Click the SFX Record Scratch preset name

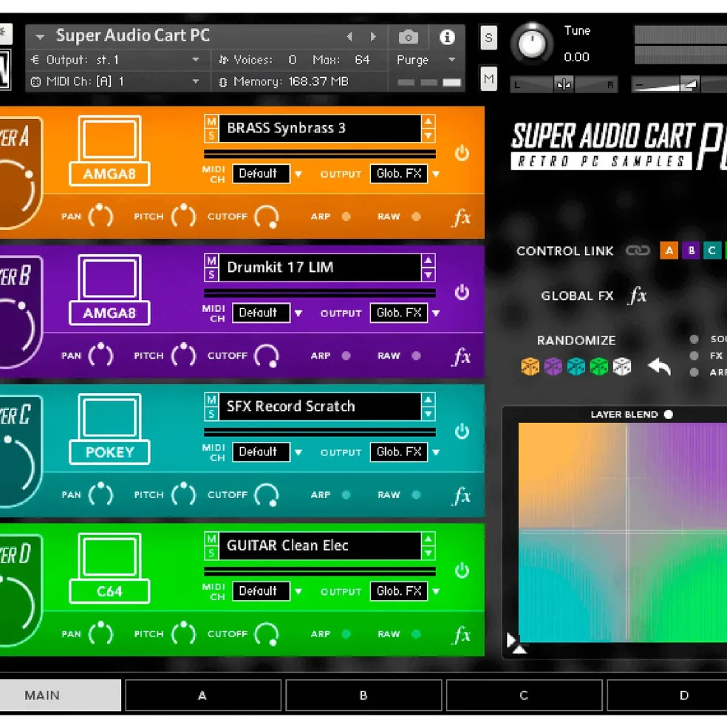(320, 406)
